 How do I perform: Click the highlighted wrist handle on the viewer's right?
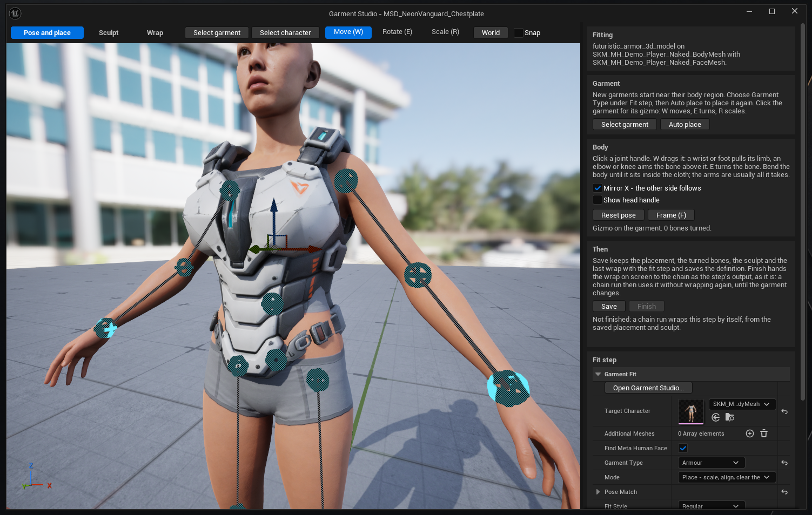point(508,388)
